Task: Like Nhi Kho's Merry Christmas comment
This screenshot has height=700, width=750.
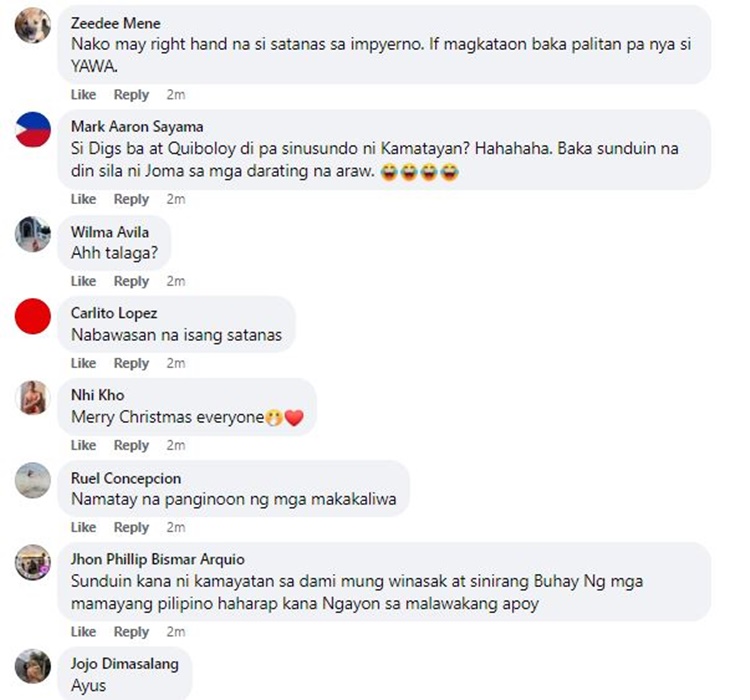Action: 83,445
